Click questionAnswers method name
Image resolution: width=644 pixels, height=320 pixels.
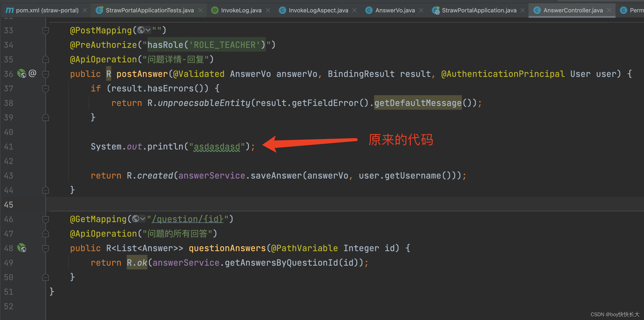coord(227,248)
